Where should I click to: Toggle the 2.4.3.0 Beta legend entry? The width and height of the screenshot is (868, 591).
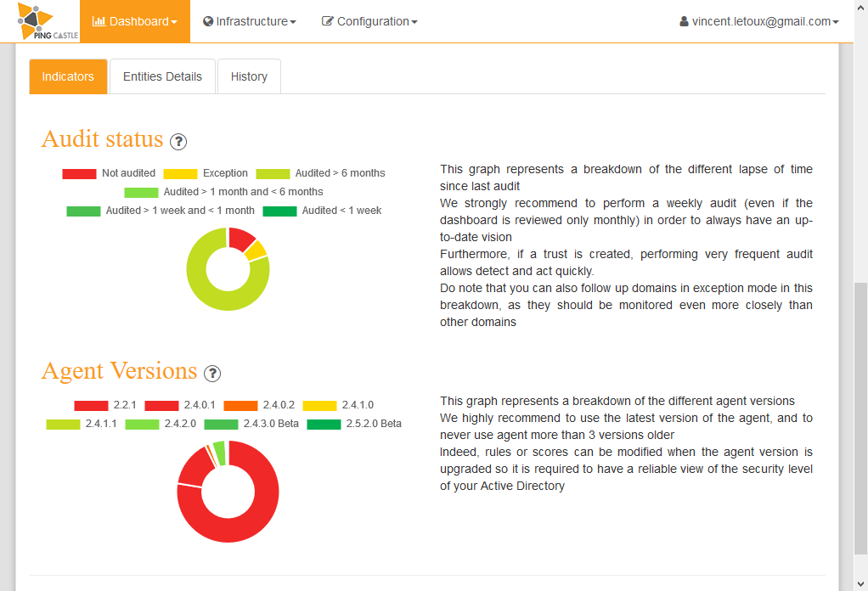point(251,424)
